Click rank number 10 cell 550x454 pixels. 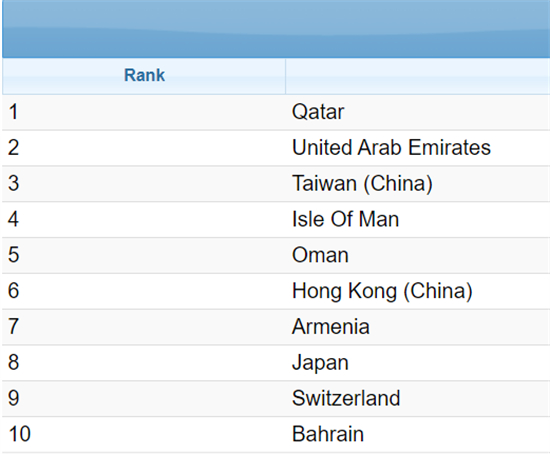tap(144, 434)
